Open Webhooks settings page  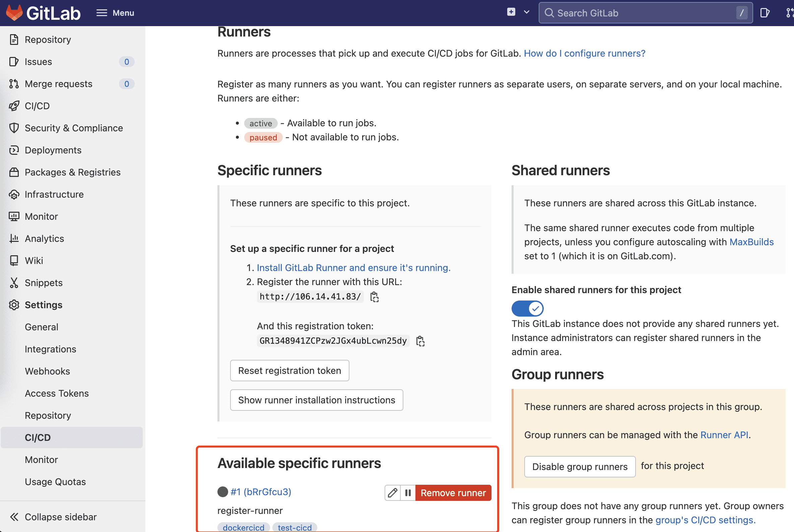47,371
